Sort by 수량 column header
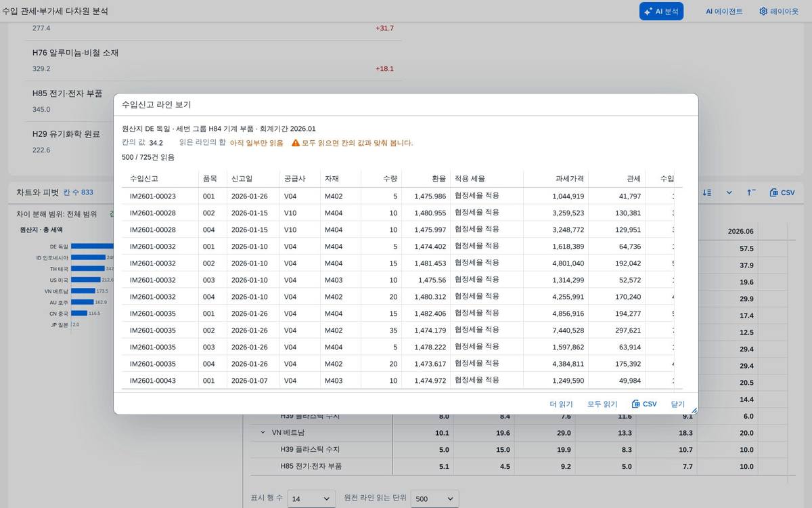 pos(381,179)
